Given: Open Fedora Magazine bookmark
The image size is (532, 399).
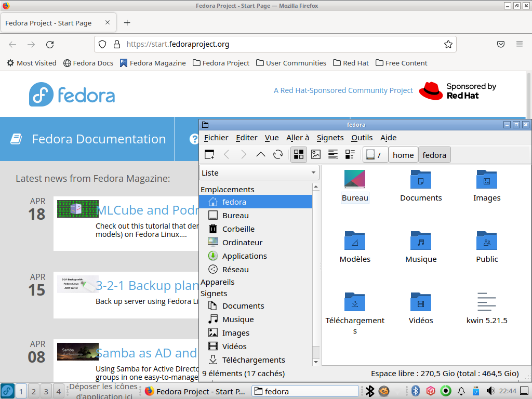Looking at the screenshot, I should 153,63.
